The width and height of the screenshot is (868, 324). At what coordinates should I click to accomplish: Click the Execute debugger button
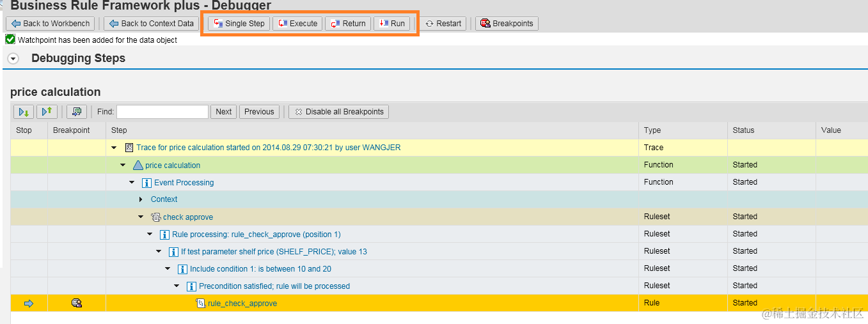[x=297, y=24]
